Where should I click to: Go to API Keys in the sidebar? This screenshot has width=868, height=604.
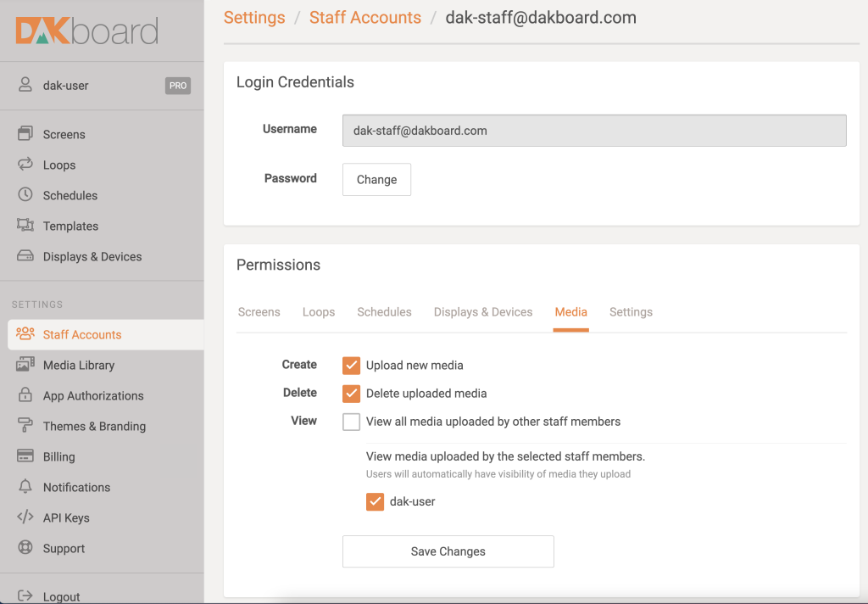66,517
